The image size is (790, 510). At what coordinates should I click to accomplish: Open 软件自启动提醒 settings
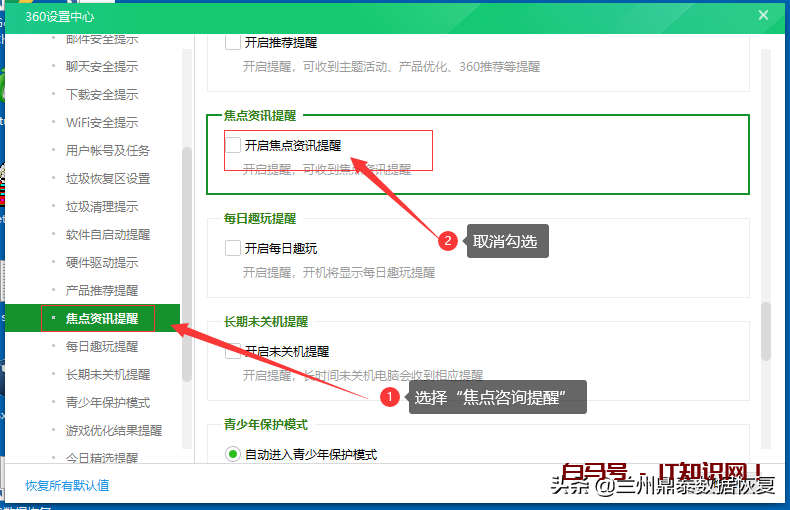point(108,235)
